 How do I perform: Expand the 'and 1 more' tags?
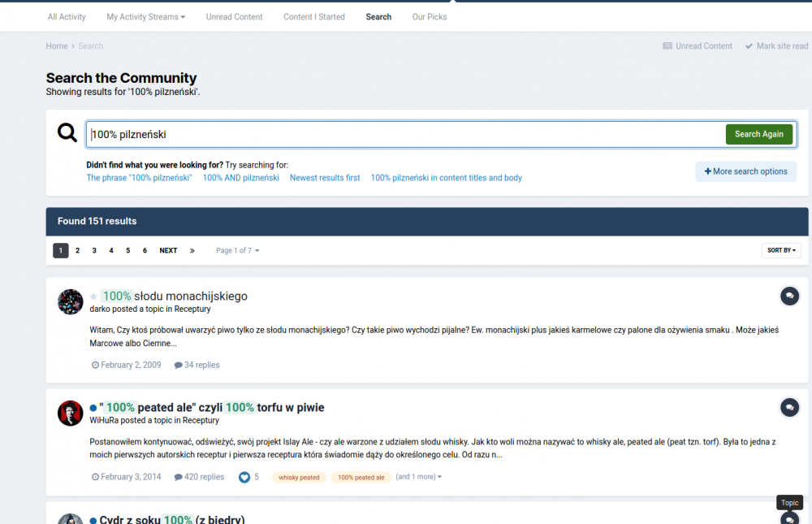(419, 477)
